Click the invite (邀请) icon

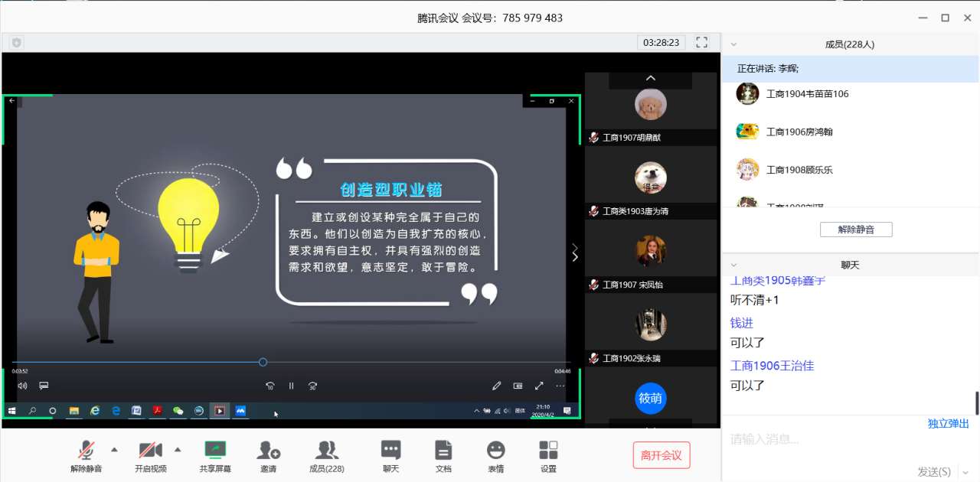coord(268,451)
